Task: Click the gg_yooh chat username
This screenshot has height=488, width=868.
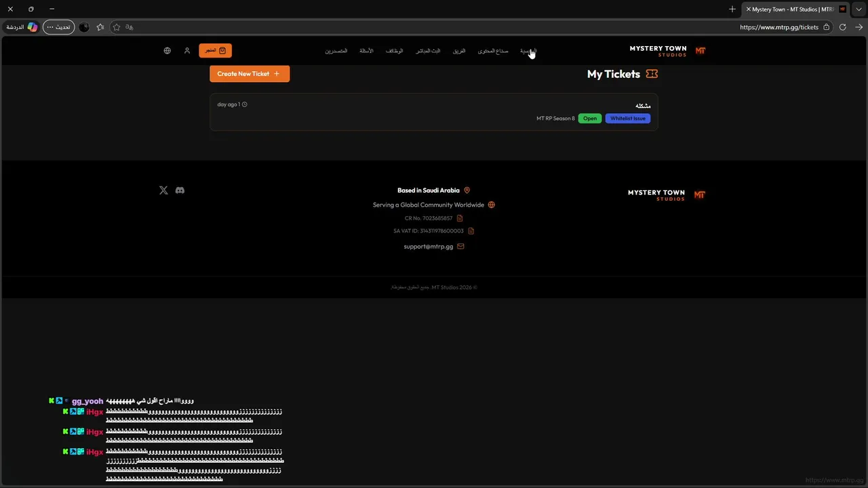Action: 87,401
